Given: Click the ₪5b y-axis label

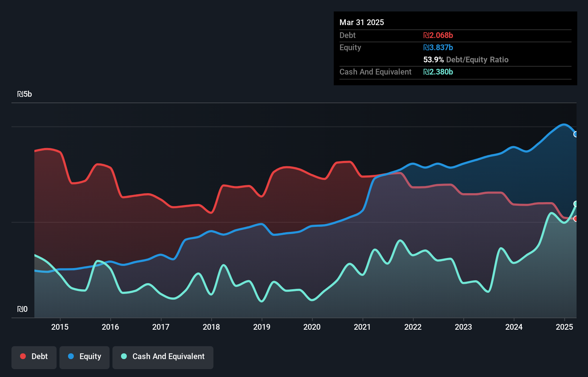Looking at the screenshot, I should 24,94.
